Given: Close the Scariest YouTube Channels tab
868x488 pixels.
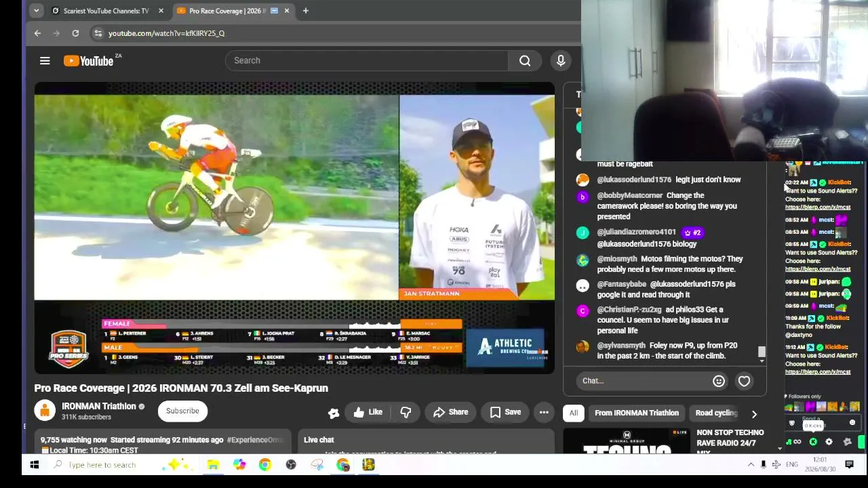Looking at the screenshot, I should coord(161,11).
